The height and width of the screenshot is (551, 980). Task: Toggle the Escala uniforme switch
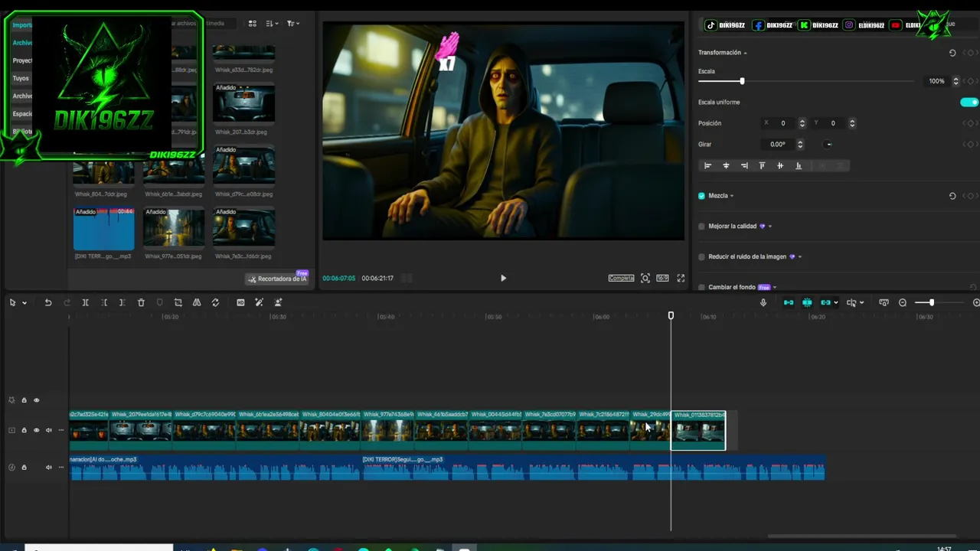point(969,103)
